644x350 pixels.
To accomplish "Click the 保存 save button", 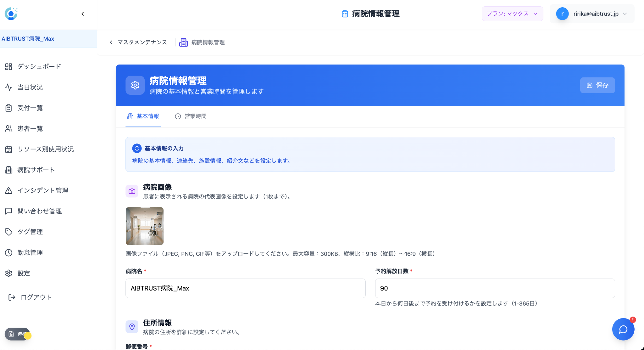I will pyautogui.click(x=597, y=85).
